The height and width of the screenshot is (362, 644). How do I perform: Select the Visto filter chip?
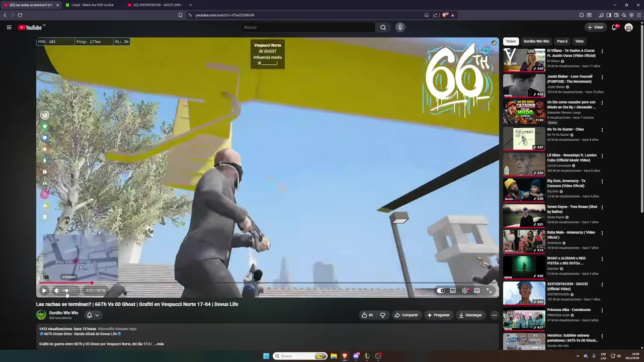(580, 41)
